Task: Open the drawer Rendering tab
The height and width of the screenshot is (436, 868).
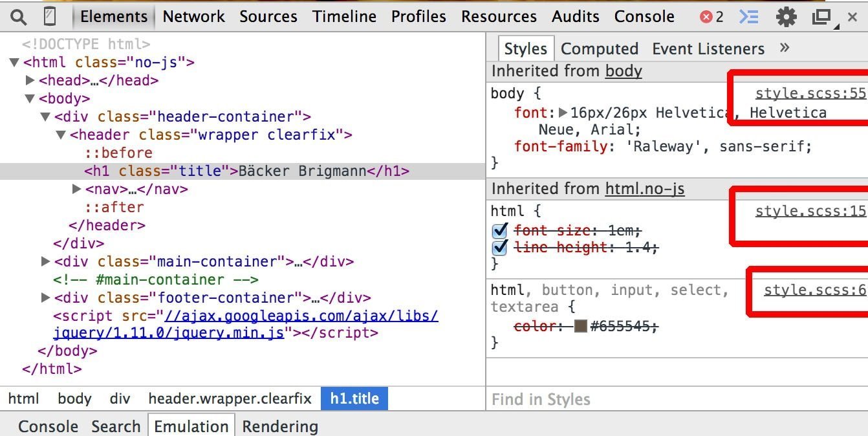Action: click(x=280, y=426)
